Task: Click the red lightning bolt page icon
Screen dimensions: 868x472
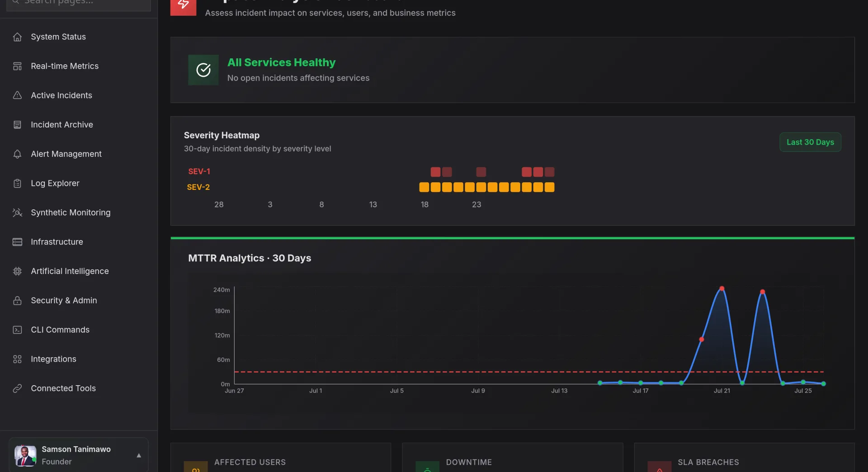Action: click(183, 5)
